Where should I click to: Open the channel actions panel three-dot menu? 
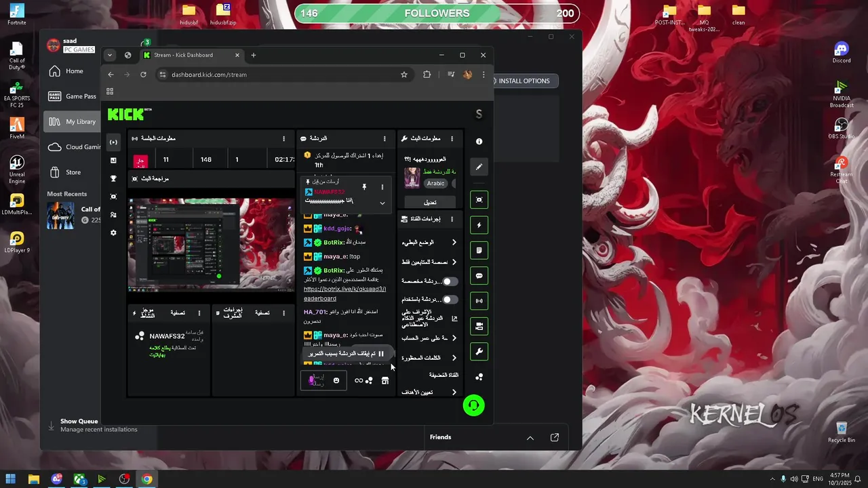(x=452, y=219)
